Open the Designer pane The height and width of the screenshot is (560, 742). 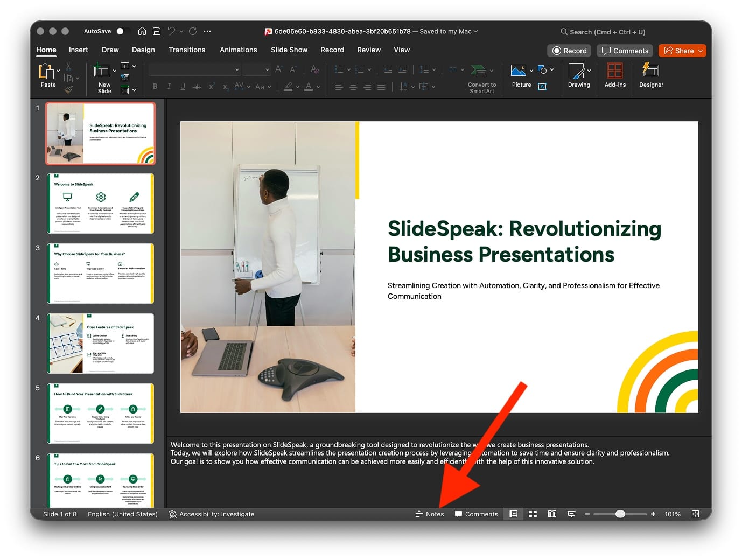(650, 75)
